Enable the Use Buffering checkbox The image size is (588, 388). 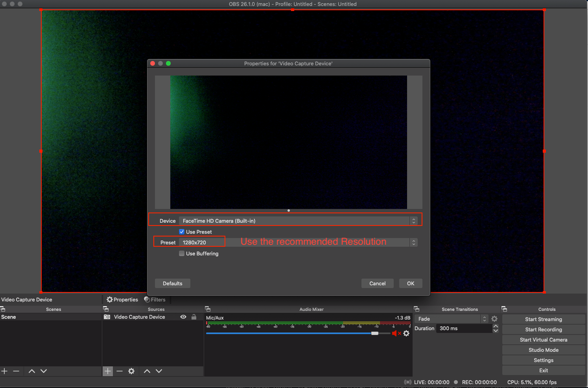point(182,253)
